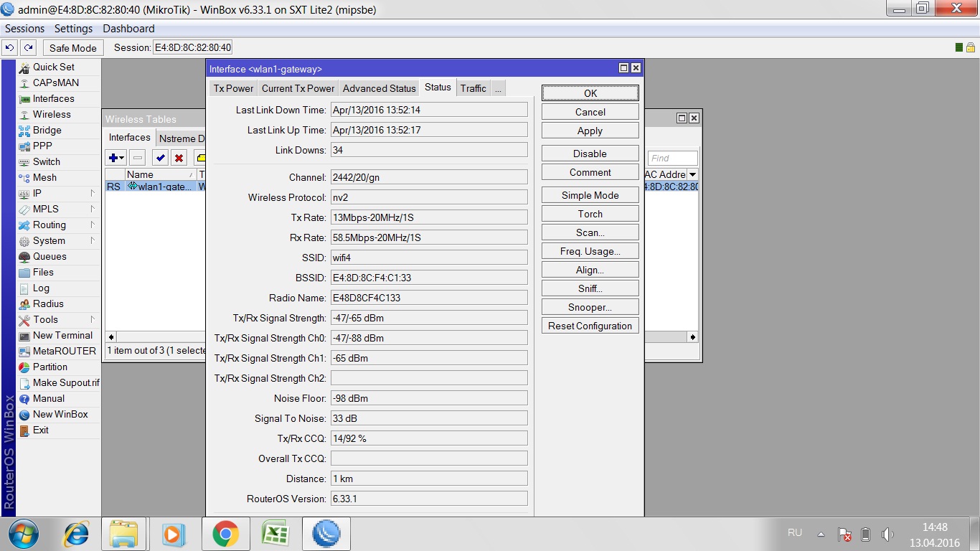Click the Find search field
This screenshot has height=551, width=980.
point(672,158)
